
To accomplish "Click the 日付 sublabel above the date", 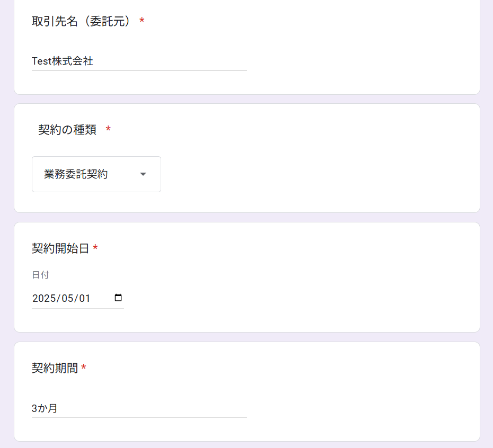I will click(x=40, y=275).
